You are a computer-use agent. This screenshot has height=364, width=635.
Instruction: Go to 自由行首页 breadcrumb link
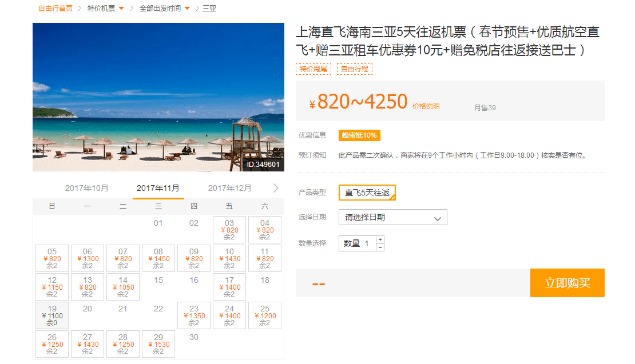point(55,9)
